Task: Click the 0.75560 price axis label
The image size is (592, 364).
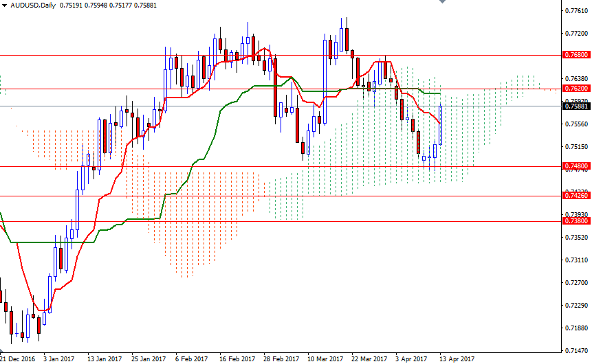Action: click(576, 124)
